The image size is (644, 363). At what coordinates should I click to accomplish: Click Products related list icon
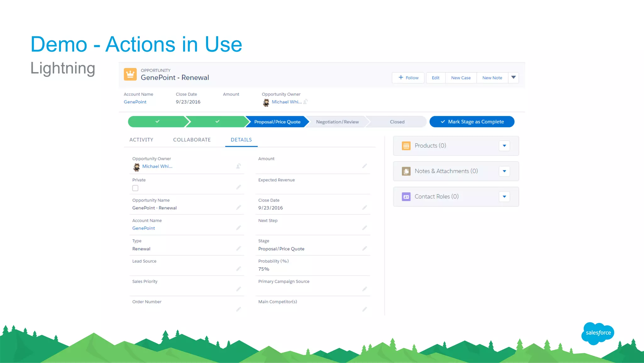point(406,146)
